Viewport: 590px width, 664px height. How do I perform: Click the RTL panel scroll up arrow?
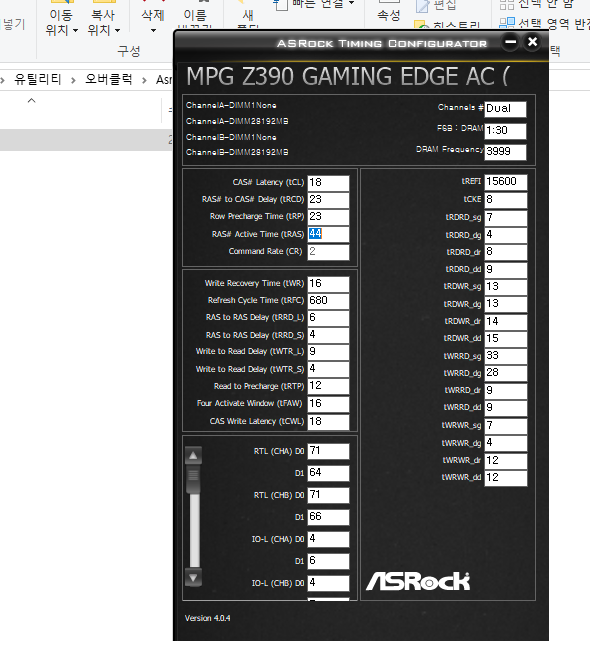click(x=193, y=456)
